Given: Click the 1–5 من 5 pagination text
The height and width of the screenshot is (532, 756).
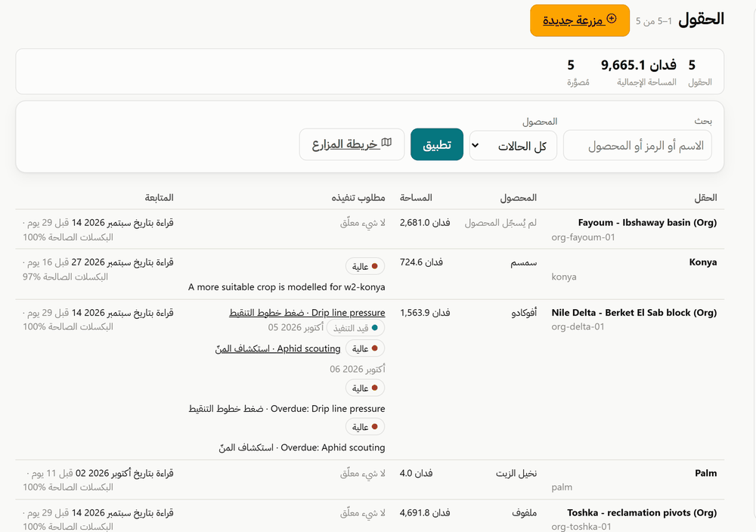Looking at the screenshot, I should [x=653, y=21].
